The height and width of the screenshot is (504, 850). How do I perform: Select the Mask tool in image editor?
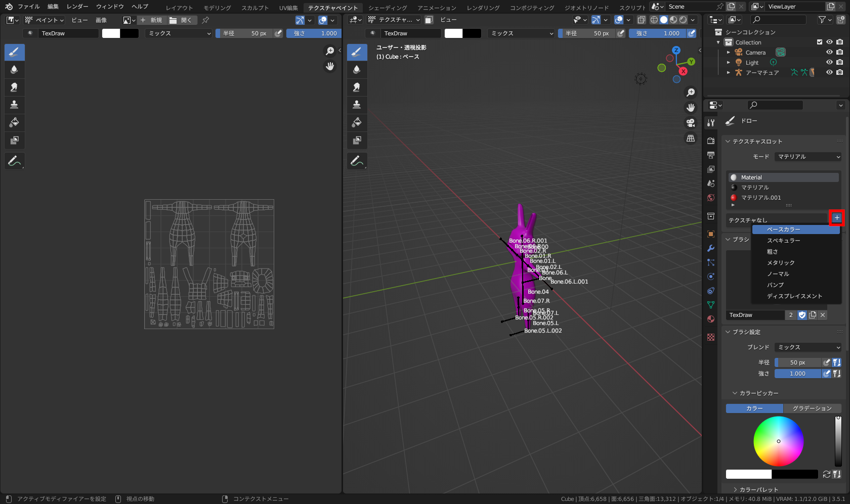(14, 140)
